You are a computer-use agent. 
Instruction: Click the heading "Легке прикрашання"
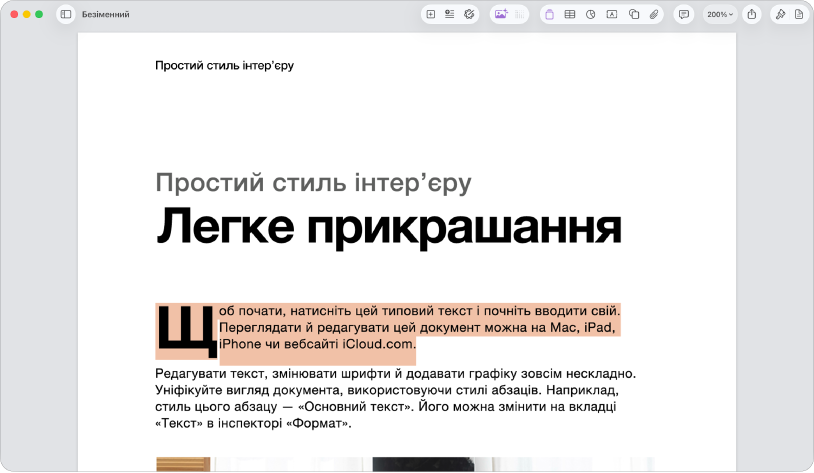click(x=388, y=226)
